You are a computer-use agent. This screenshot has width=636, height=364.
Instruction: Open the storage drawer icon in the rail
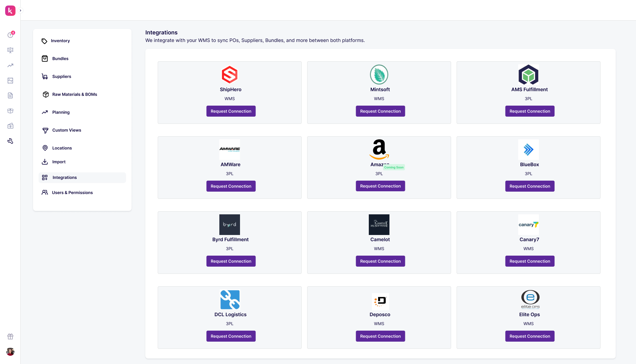(x=10, y=81)
